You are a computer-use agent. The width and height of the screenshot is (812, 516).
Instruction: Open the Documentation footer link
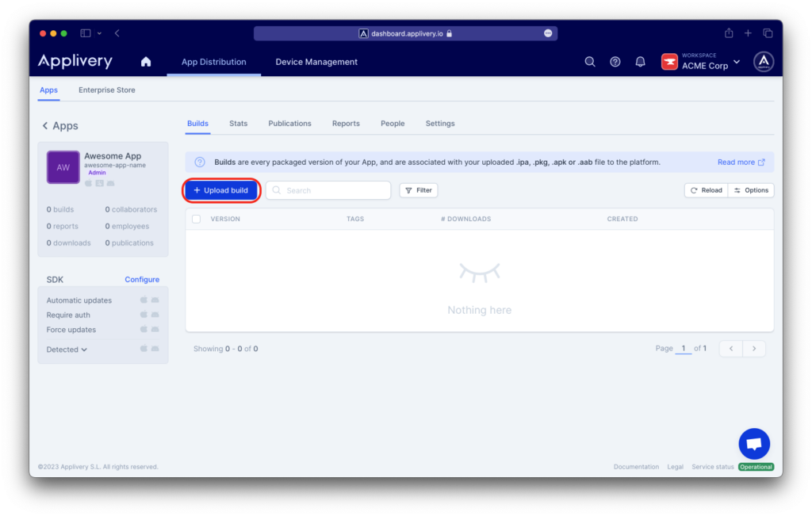636,467
